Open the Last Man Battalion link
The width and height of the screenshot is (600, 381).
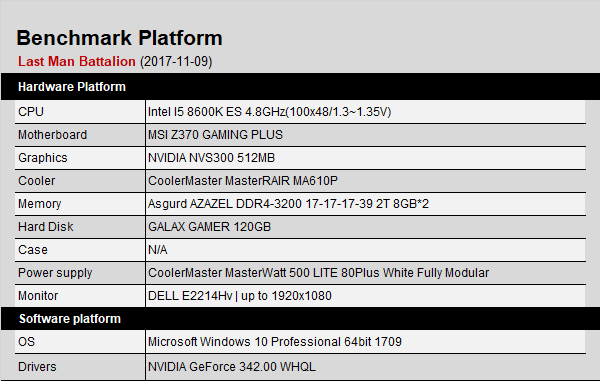pos(77,61)
